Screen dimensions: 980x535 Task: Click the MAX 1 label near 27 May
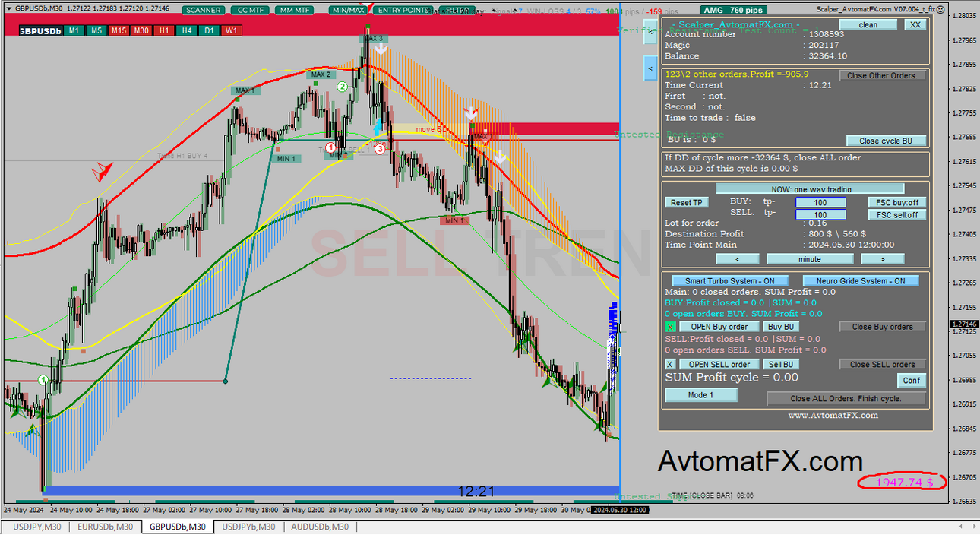tap(245, 90)
